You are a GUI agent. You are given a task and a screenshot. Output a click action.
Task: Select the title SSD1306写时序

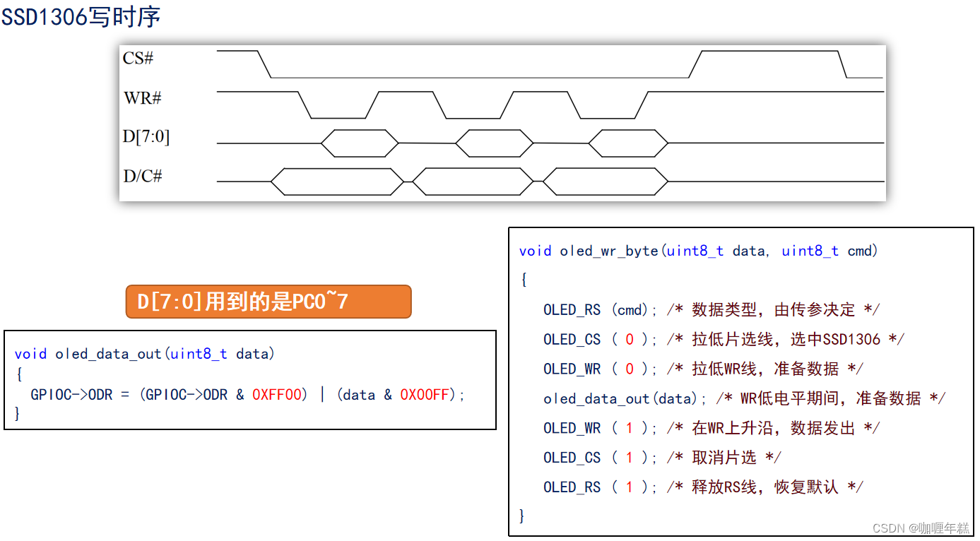point(81,16)
